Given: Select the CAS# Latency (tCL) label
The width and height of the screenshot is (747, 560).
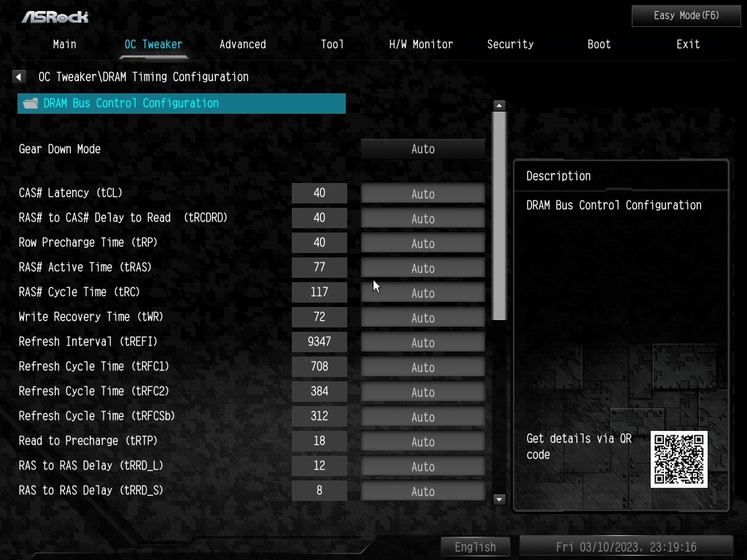Looking at the screenshot, I should (71, 192).
